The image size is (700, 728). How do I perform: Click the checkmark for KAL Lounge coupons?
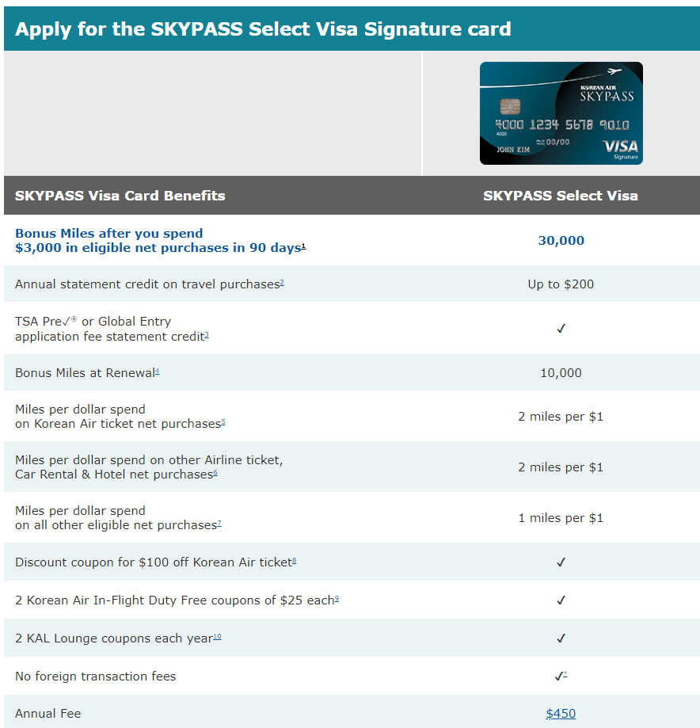click(561, 638)
